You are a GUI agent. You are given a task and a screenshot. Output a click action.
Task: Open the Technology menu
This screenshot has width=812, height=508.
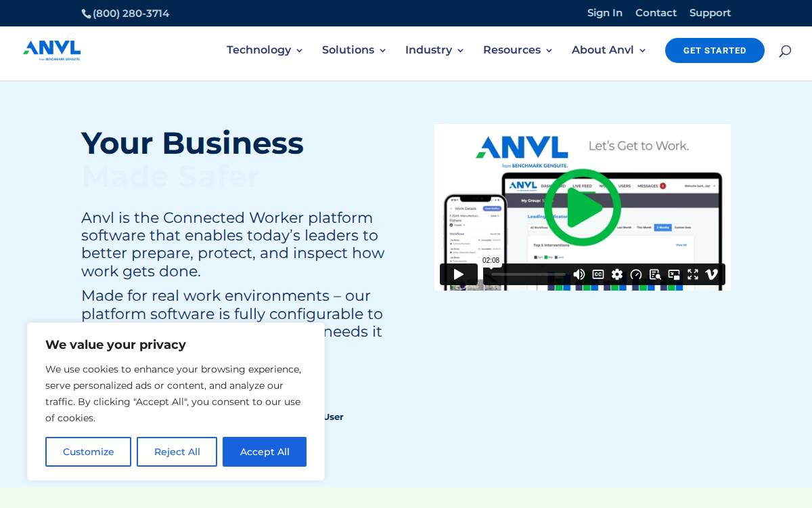tap(258, 50)
